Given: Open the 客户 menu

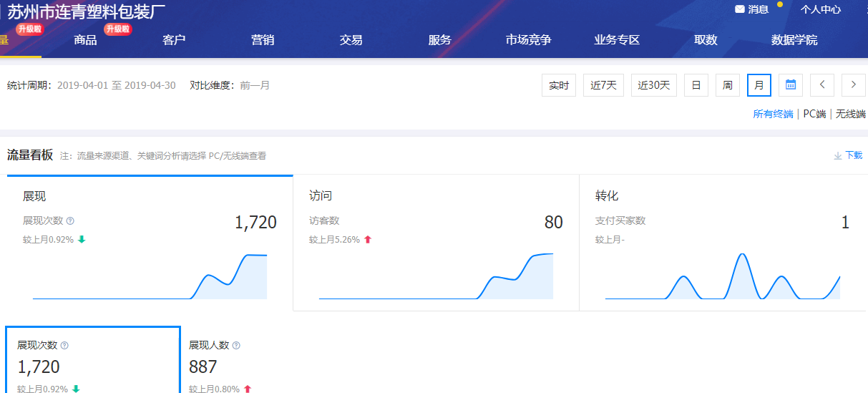Looking at the screenshot, I should coord(174,40).
